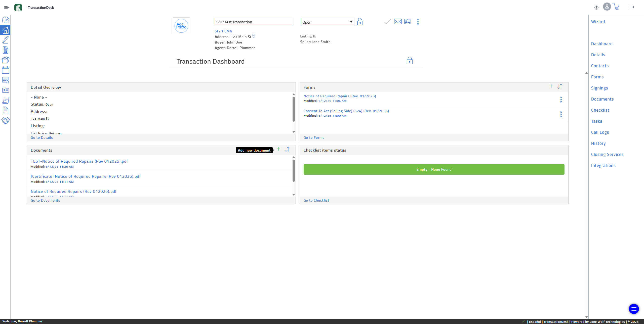Viewport: 644px width, 324px height.
Task: Click the SNP Test Transaction name field
Action: [x=254, y=22]
